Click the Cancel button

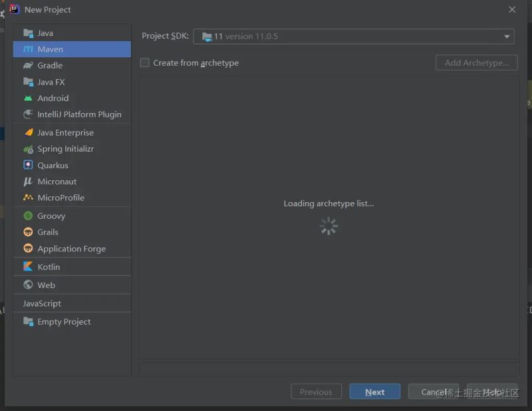[x=434, y=392]
